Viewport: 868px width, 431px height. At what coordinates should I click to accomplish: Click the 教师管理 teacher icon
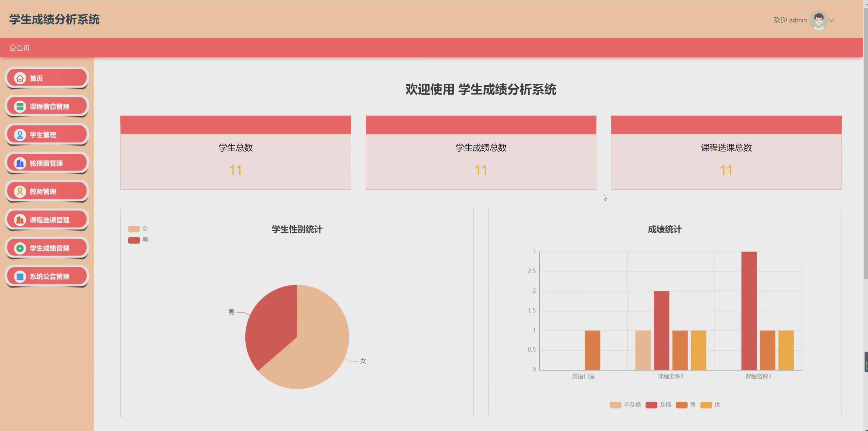coord(20,191)
